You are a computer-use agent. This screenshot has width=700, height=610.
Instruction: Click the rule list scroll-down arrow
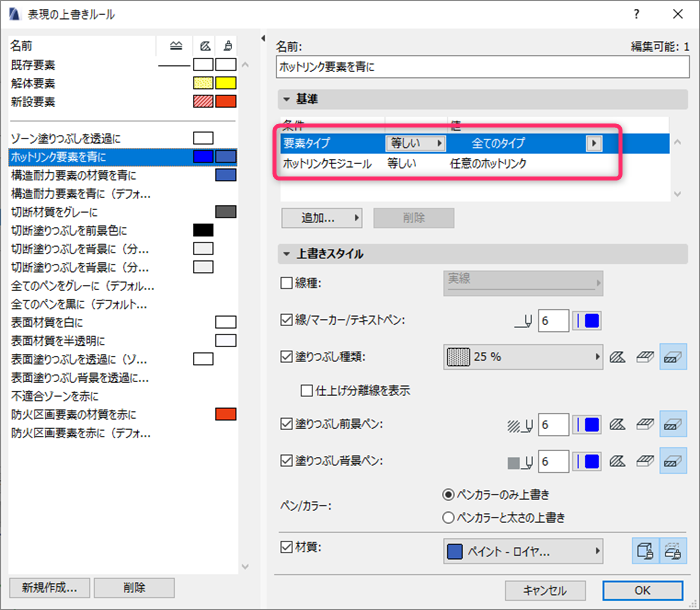click(x=245, y=567)
